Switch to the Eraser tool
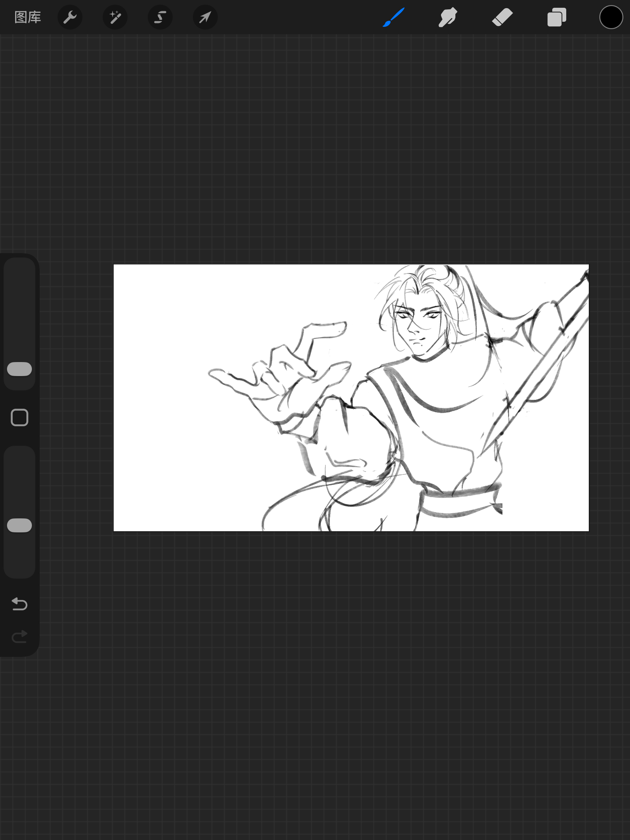The height and width of the screenshot is (840, 630). [502, 17]
